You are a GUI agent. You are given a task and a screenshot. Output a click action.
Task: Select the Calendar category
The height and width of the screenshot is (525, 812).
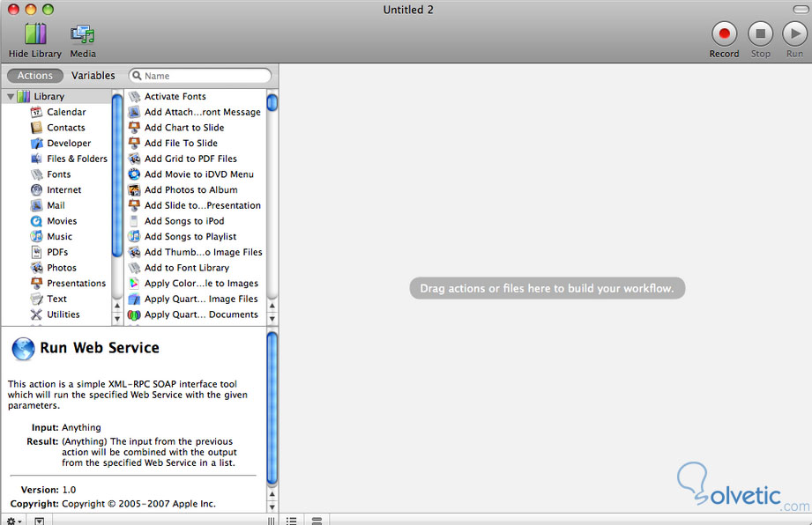click(x=66, y=112)
